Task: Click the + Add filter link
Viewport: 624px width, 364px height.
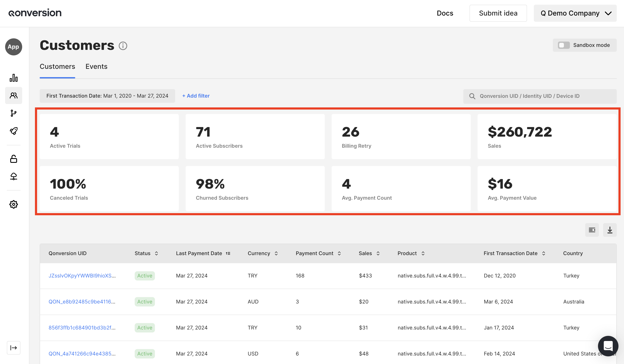Action: point(196,96)
